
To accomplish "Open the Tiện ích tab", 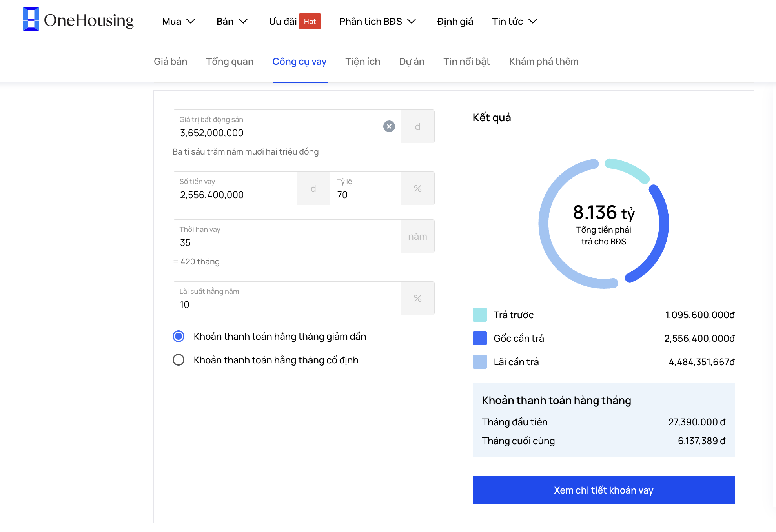I will [x=363, y=62].
